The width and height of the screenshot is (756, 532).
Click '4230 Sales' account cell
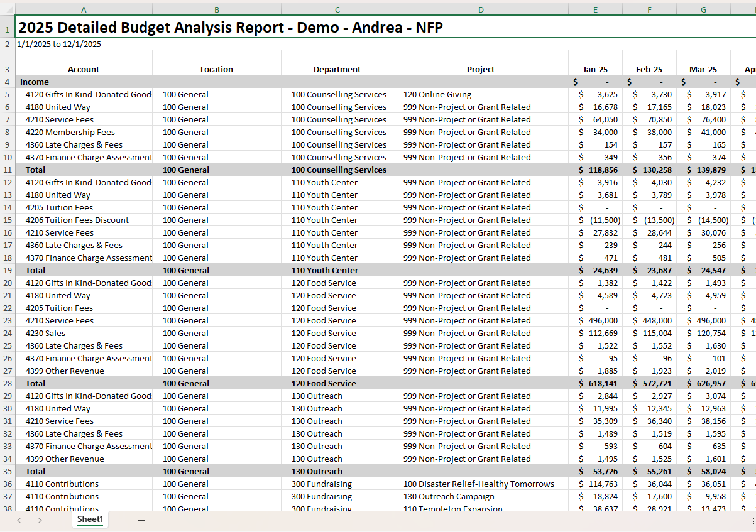84,333
